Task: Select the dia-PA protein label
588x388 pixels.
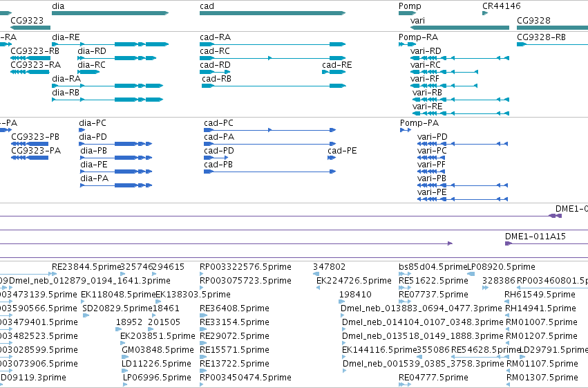Action: pyautogui.click(x=95, y=178)
